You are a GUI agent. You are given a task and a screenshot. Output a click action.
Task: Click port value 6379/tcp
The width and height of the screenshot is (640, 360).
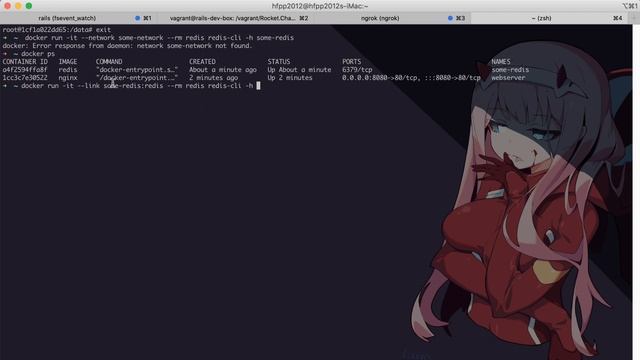point(357,70)
